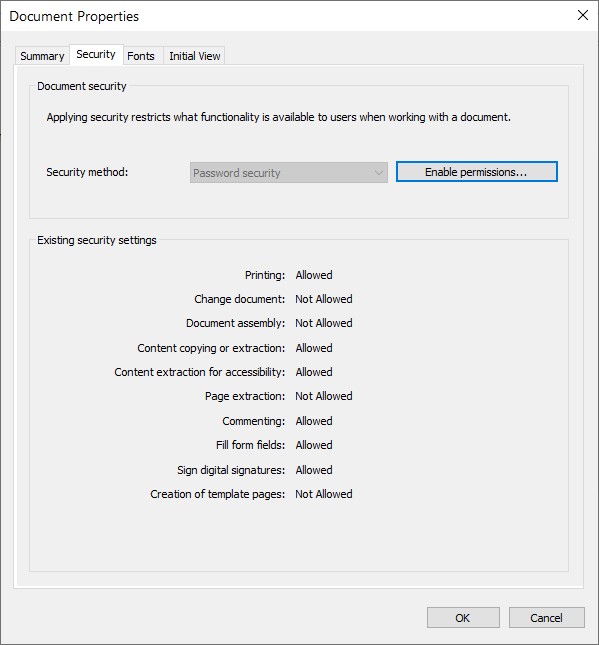Go to the Initial View tab
This screenshot has width=599, height=645.
point(194,56)
